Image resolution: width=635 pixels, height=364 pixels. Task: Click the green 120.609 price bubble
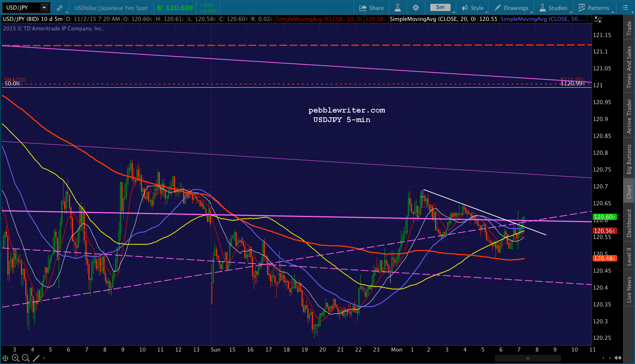(605, 217)
